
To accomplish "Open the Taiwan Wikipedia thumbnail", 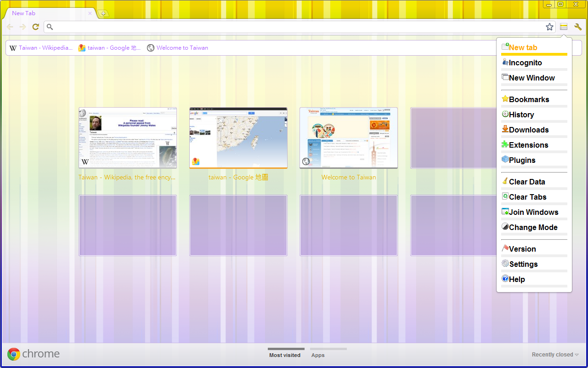I will tap(128, 138).
